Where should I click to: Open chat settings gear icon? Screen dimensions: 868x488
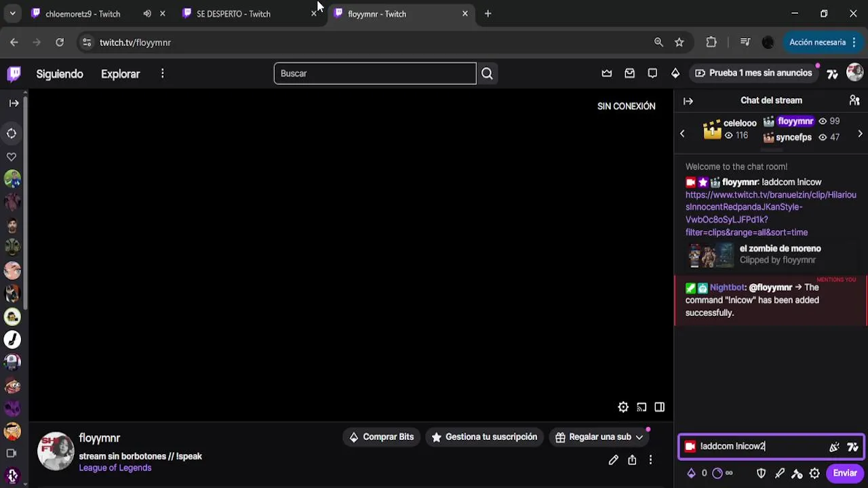pos(814,473)
